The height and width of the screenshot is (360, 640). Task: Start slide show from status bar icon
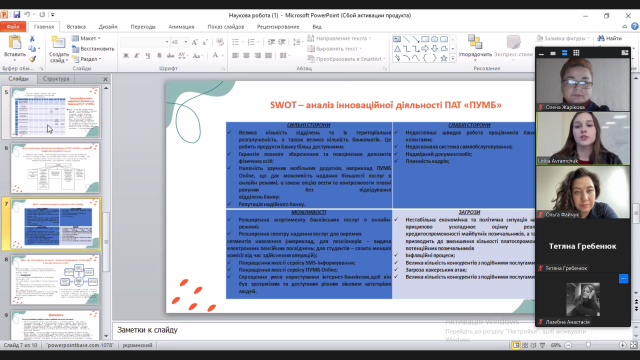542,345
